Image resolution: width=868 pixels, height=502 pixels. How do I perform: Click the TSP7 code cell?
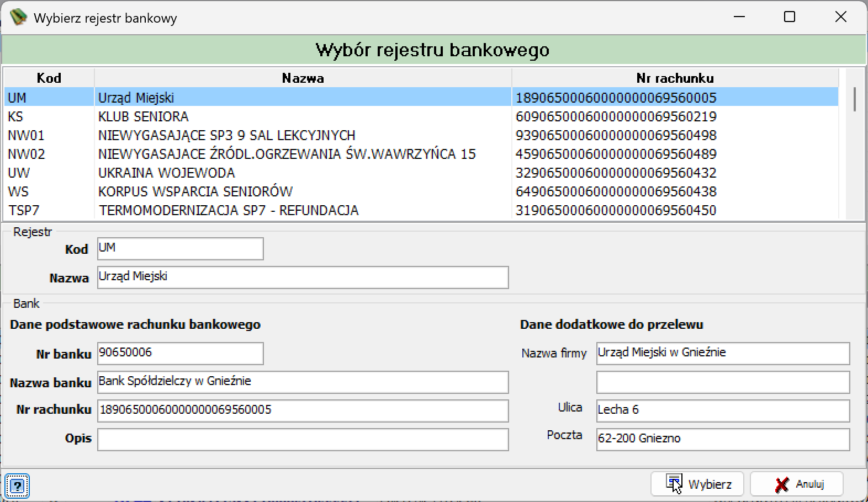[x=24, y=210]
